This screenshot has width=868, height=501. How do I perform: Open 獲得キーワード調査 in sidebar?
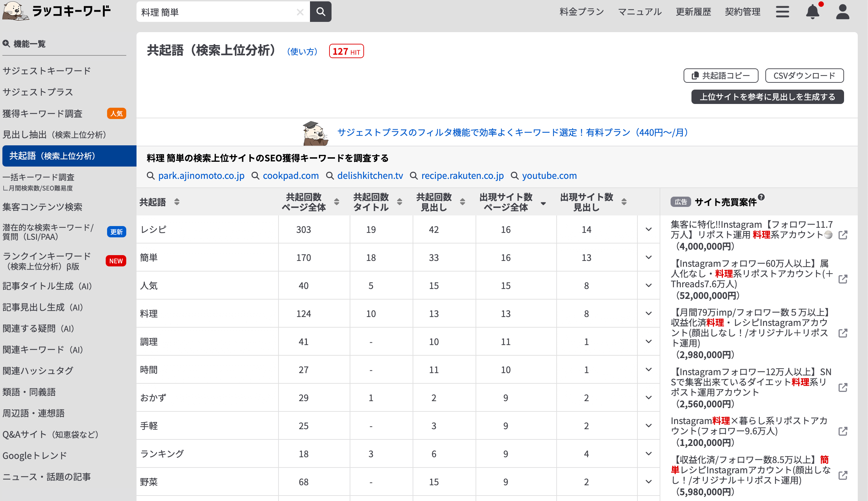42,113
